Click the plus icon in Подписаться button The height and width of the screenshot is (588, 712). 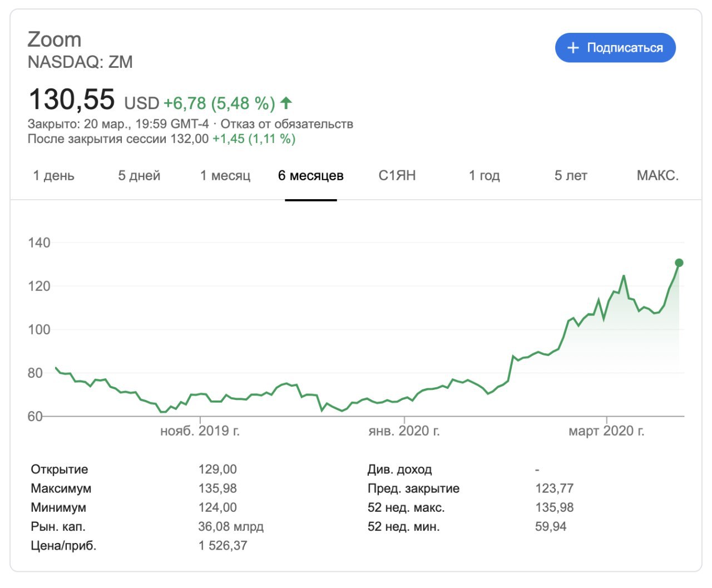click(573, 48)
